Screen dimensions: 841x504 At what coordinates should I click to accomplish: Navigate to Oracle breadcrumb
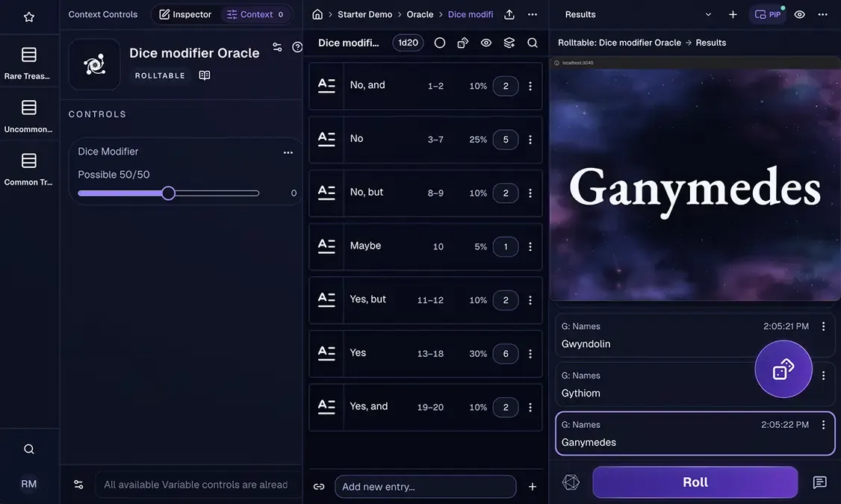coord(420,14)
